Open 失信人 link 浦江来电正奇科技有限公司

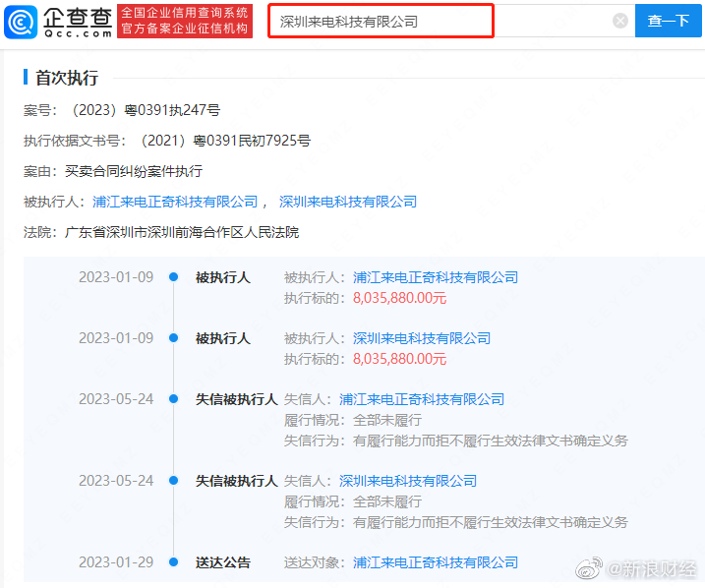point(421,399)
